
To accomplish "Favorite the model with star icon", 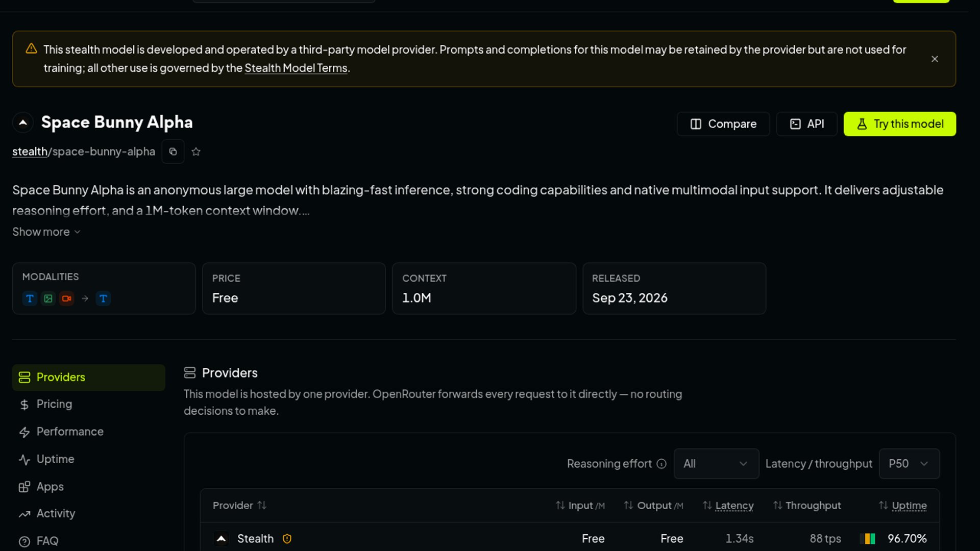I will coord(196,152).
